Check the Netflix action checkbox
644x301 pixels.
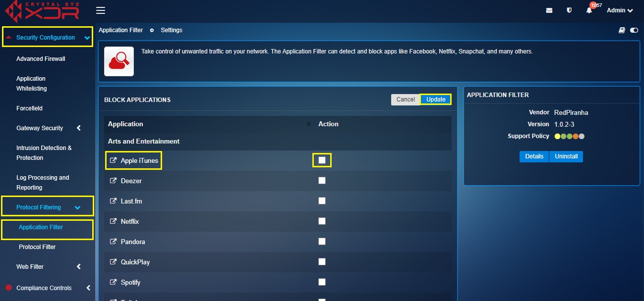click(x=322, y=221)
